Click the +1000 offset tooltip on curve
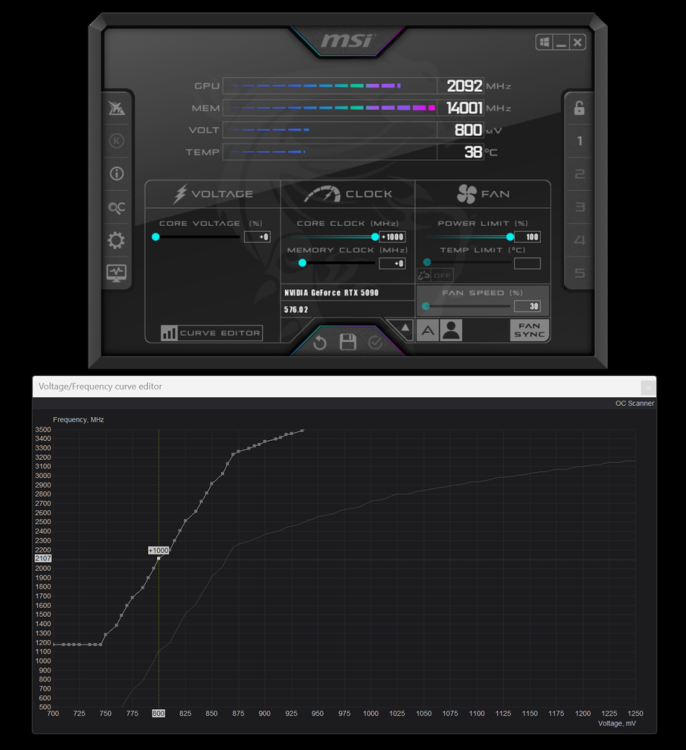The height and width of the screenshot is (750, 686). coord(158,551)
